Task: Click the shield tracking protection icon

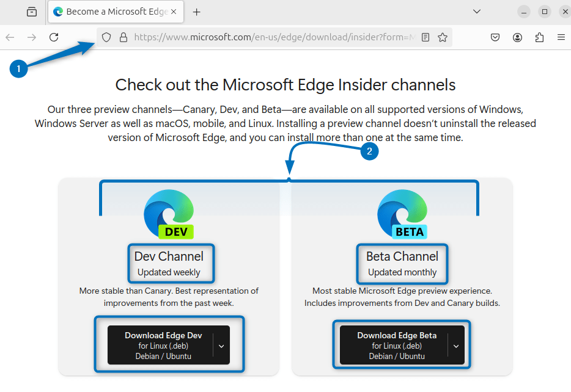Action: pyautogui.click(x=106, y=37)
